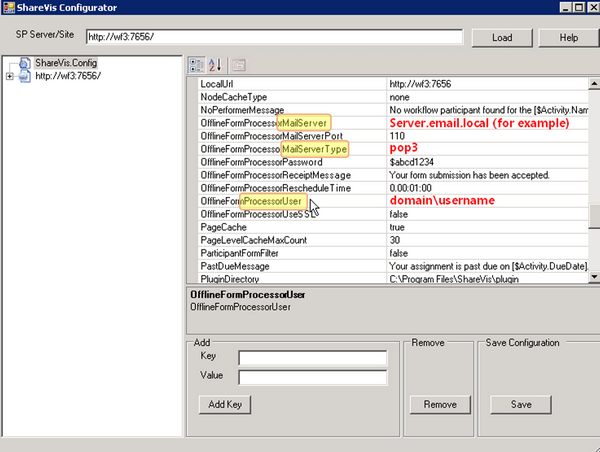Save the configuration with Save button

click(521, 405)
